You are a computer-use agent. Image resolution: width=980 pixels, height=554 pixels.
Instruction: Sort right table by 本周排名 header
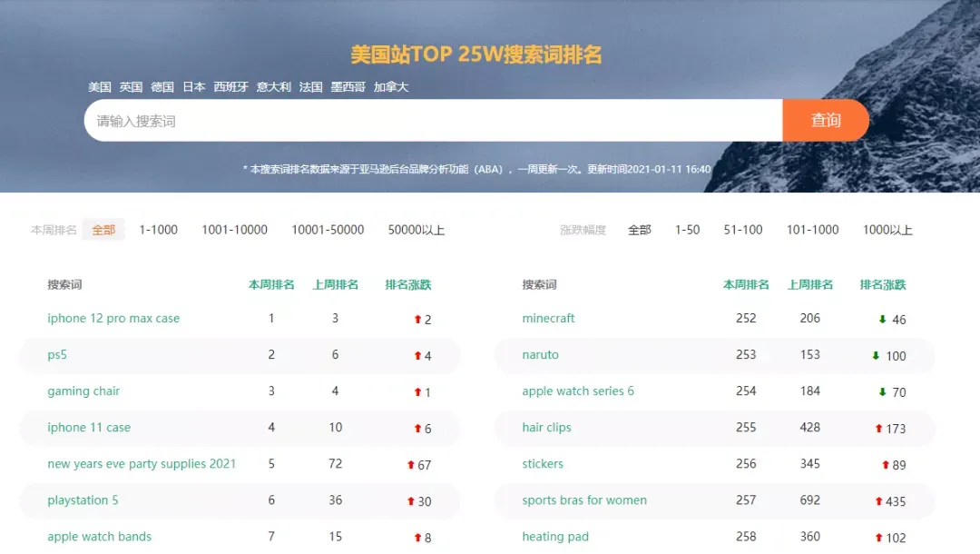[746, 284]
